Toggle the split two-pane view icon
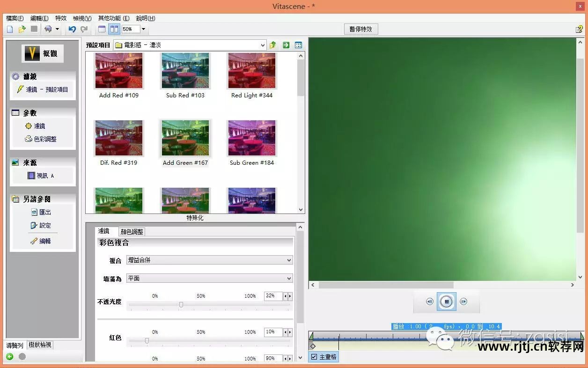This screenshot has height=368, width=588. pos(114,29)
